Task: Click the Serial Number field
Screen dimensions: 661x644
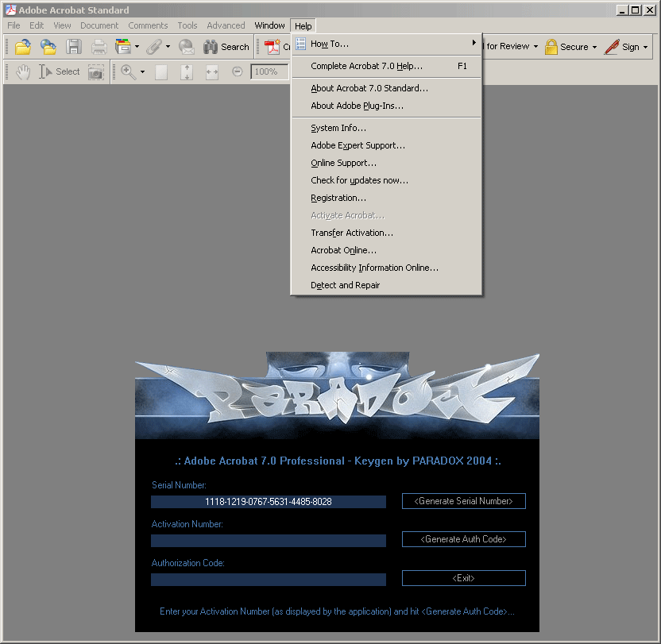Action: (269, 502)
